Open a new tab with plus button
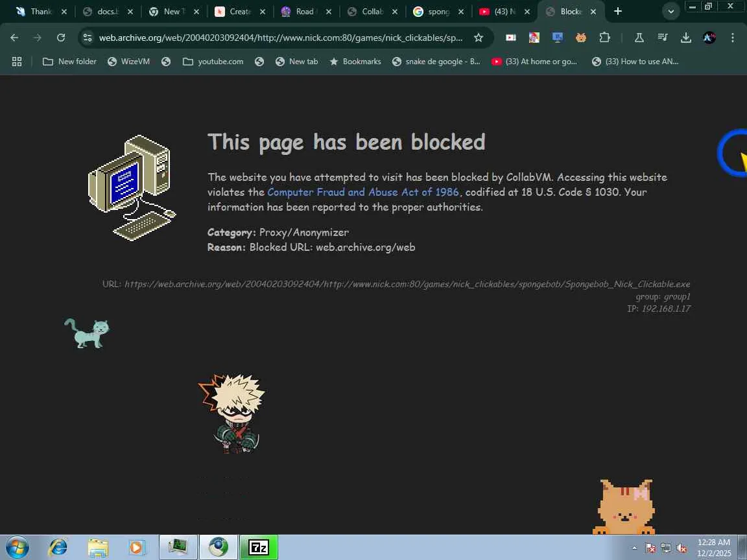The width and height of the screenshot is (747, 560). click(618, 11)
